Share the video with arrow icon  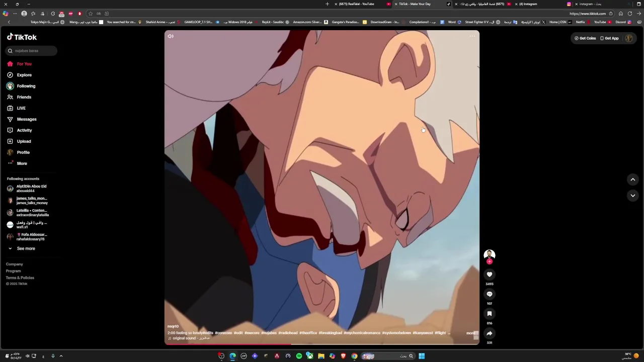[489, 333]
